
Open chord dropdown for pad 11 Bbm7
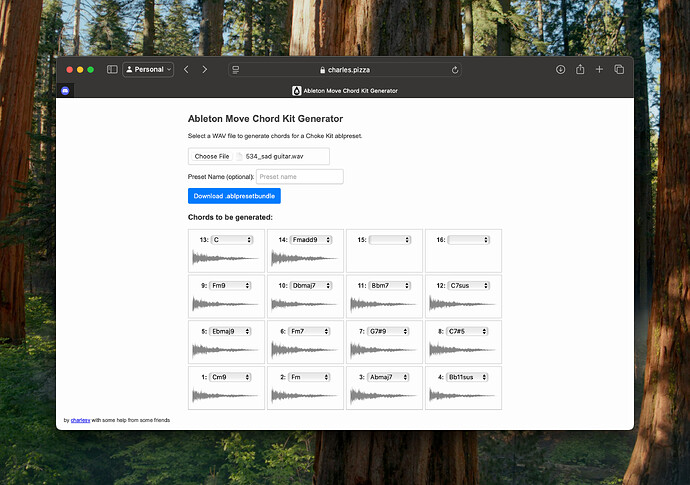tap(390, 286)
